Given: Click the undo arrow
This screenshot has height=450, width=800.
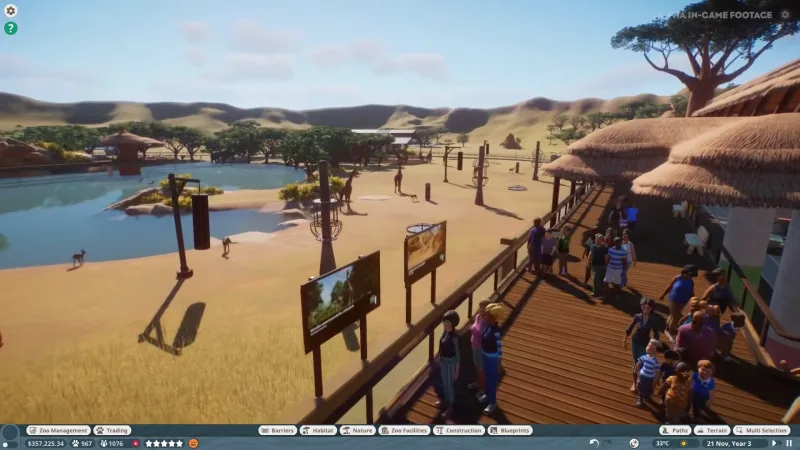Looking at the screenshot, I should point(594,443).
